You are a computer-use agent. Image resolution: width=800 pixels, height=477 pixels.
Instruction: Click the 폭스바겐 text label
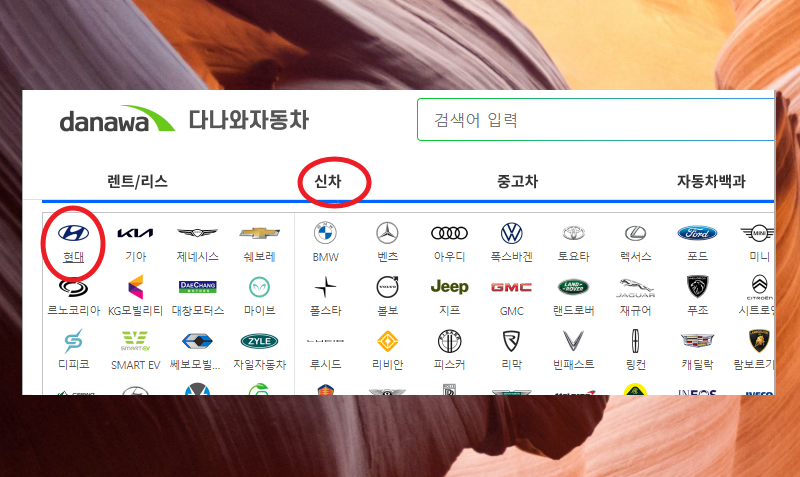click(511, 257)
